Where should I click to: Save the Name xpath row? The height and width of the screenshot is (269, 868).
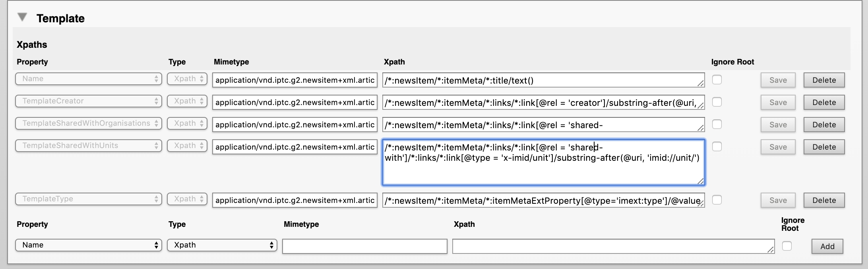pyautogui.click(x=778, y=80)
